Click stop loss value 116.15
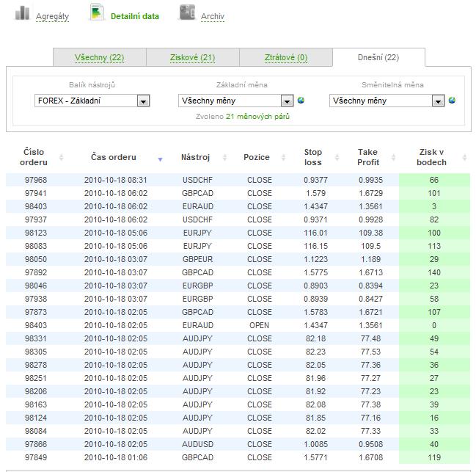 (x=315, y=246)
